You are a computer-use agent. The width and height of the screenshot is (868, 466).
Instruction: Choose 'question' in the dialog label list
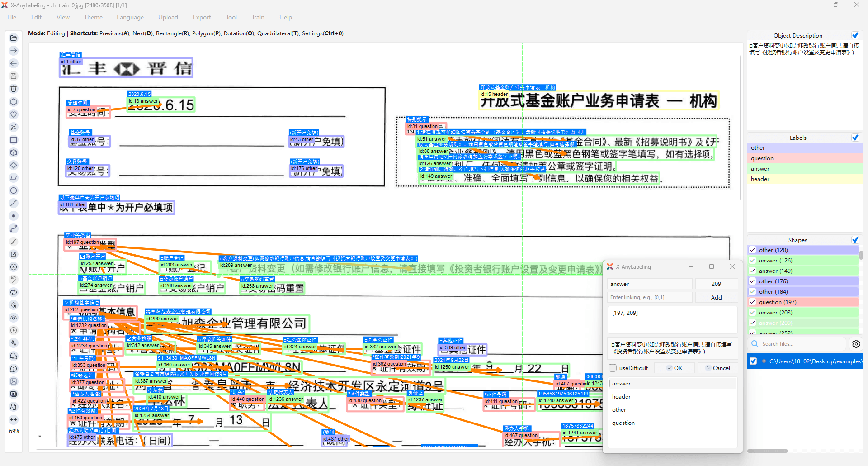tap(673, 423)
